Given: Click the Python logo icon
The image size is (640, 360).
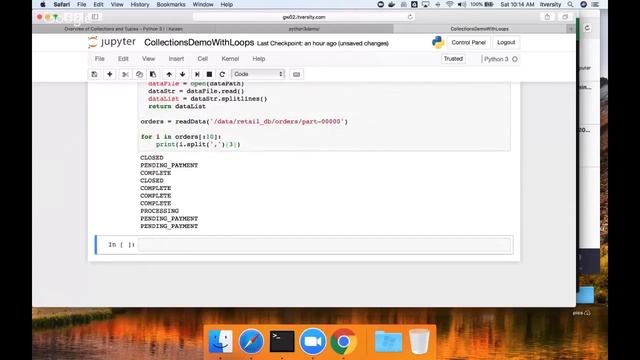Looking at the screenshot, I should pos(438,42).
